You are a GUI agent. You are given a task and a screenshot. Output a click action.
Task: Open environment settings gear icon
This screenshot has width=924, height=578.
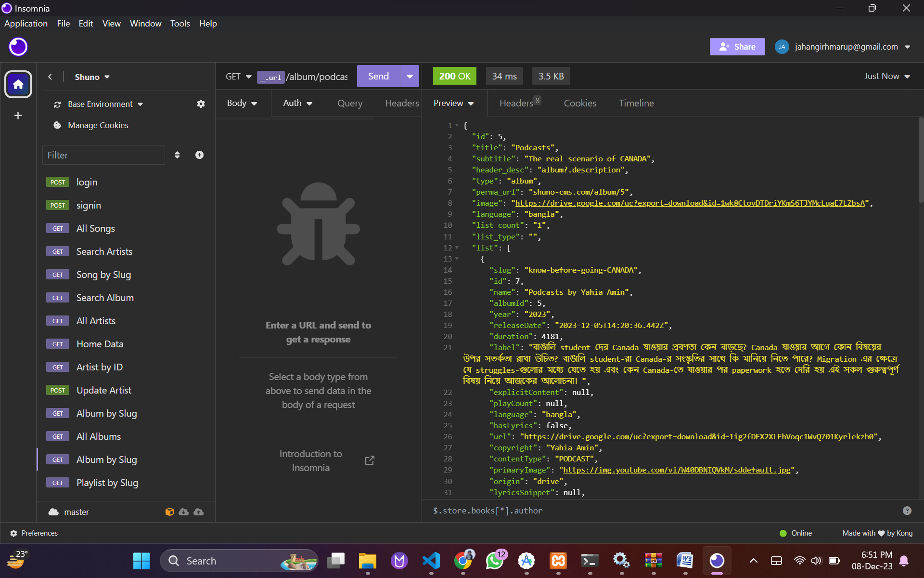click(201, 104)
